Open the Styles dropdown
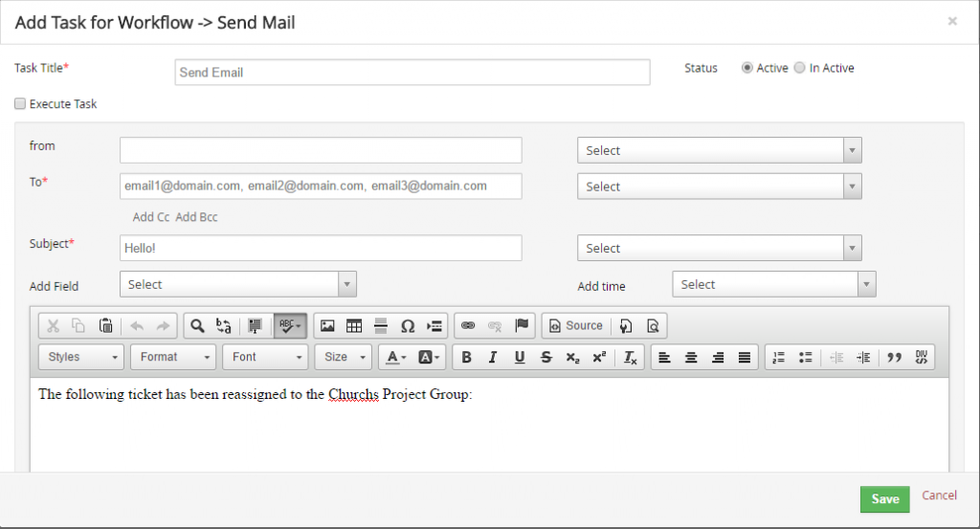The image size is (980, 529). 81,357
